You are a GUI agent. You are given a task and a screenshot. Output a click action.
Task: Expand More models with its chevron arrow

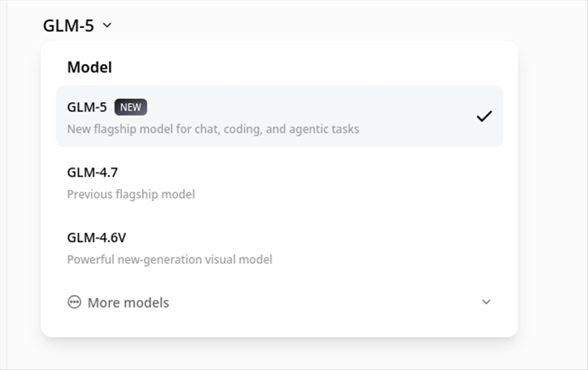(x=486, y=302)
